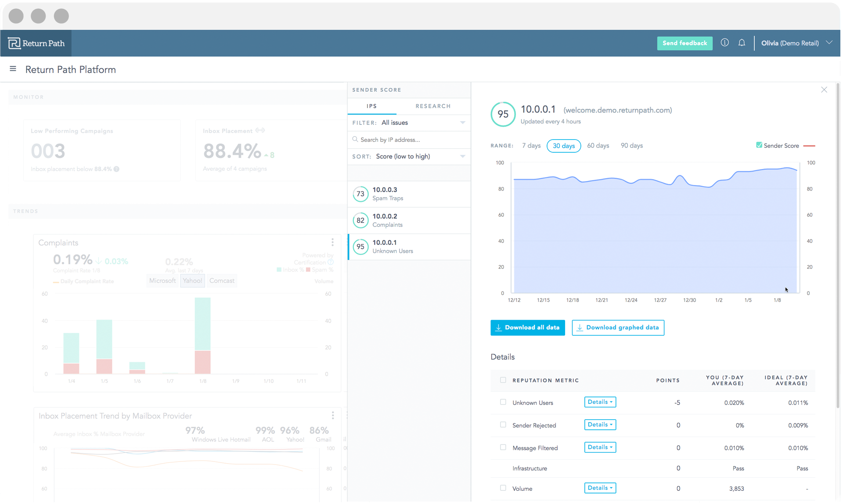Expand Details for Volume

[600, 488]
